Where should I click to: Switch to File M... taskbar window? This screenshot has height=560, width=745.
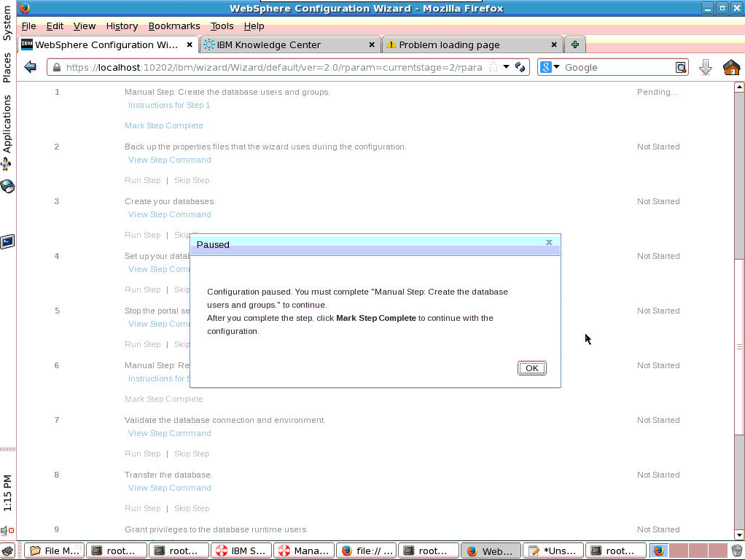point(54,551)
